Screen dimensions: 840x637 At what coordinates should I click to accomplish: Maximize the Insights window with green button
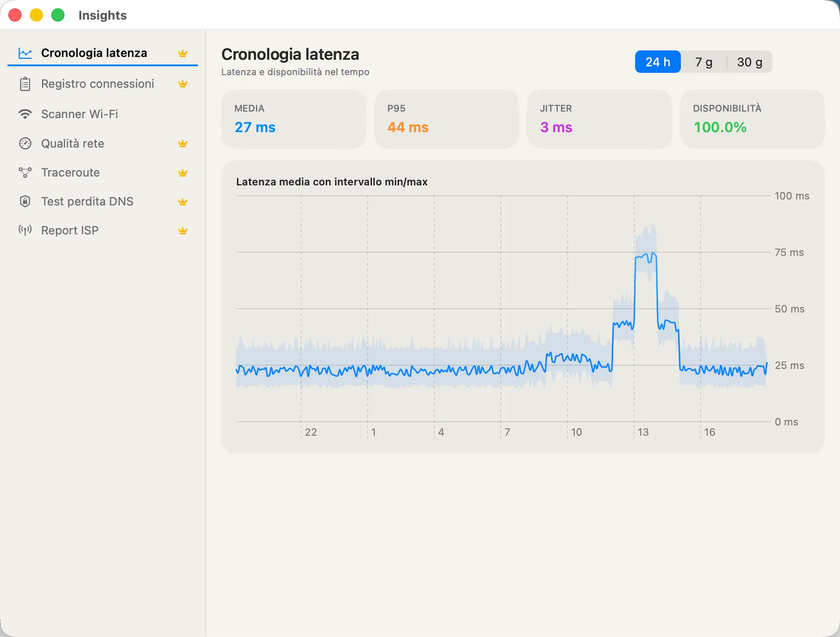(58, 15)
